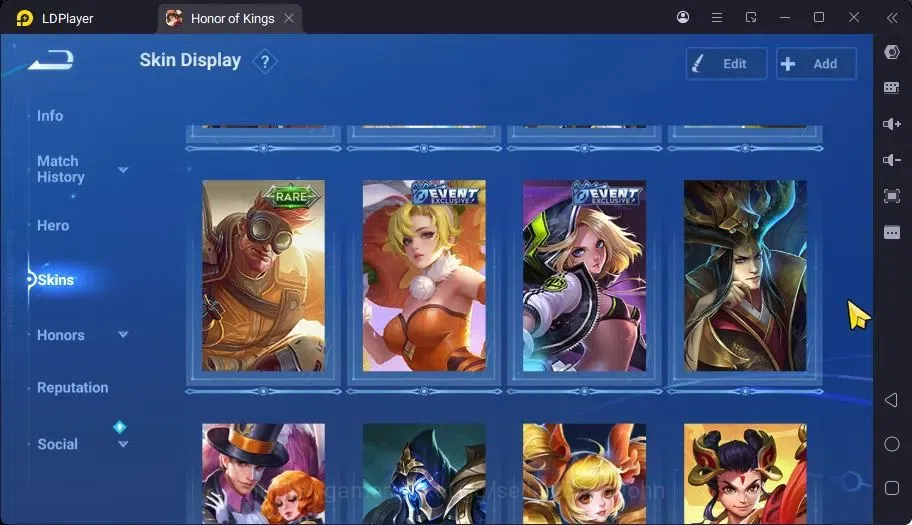Click the Event Exclusive badge on racer skin
The width and height of the screenshot is (912, 525).
point(607,193)
